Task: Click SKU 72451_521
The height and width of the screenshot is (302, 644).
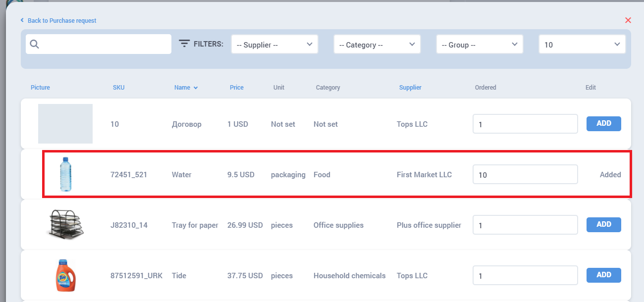Action: coord(129,175)
